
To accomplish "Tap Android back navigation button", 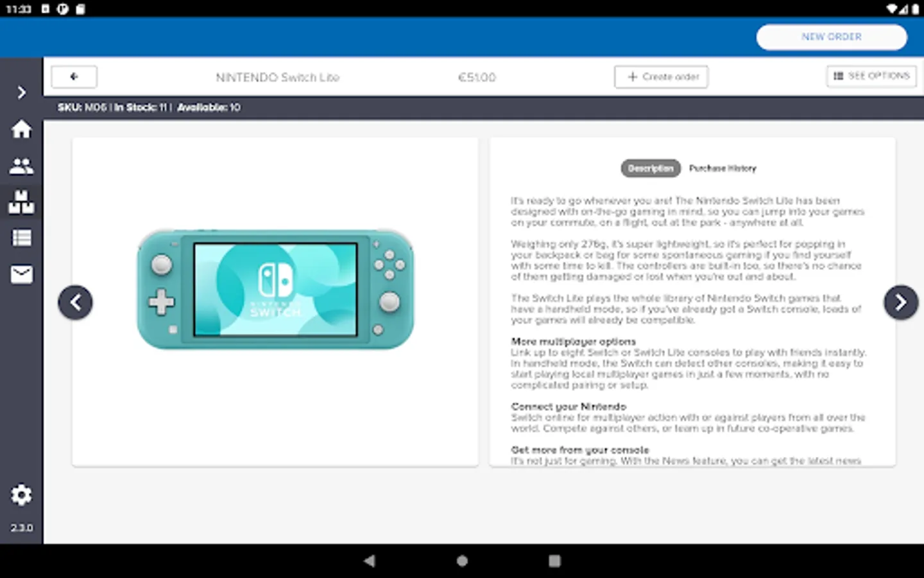I will coord(369,561).
